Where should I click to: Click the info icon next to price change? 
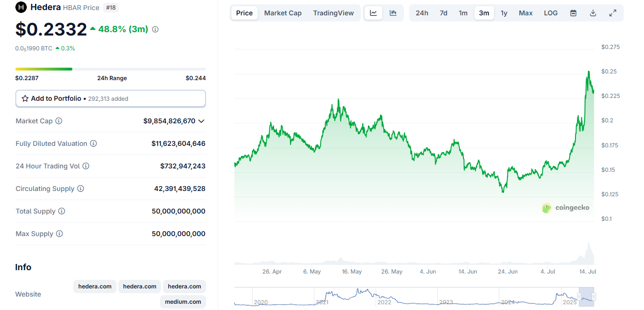click(155, 29)
